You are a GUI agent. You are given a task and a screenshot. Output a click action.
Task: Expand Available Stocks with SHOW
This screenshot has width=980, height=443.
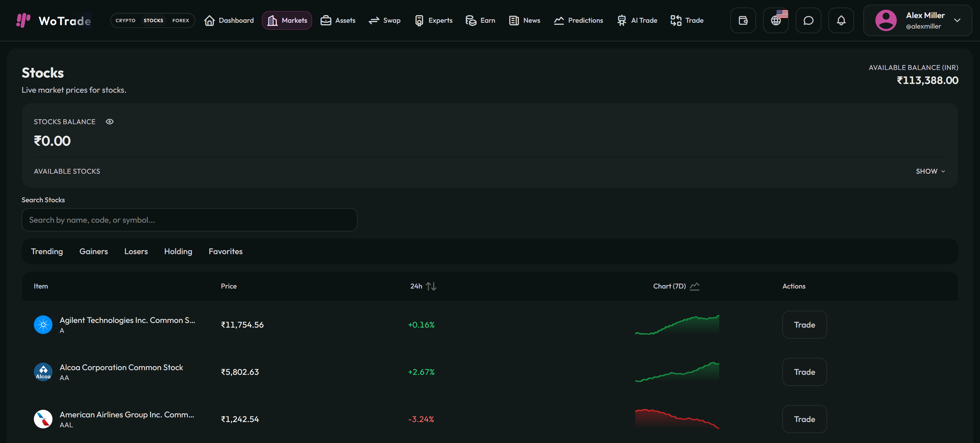(930, 171)
